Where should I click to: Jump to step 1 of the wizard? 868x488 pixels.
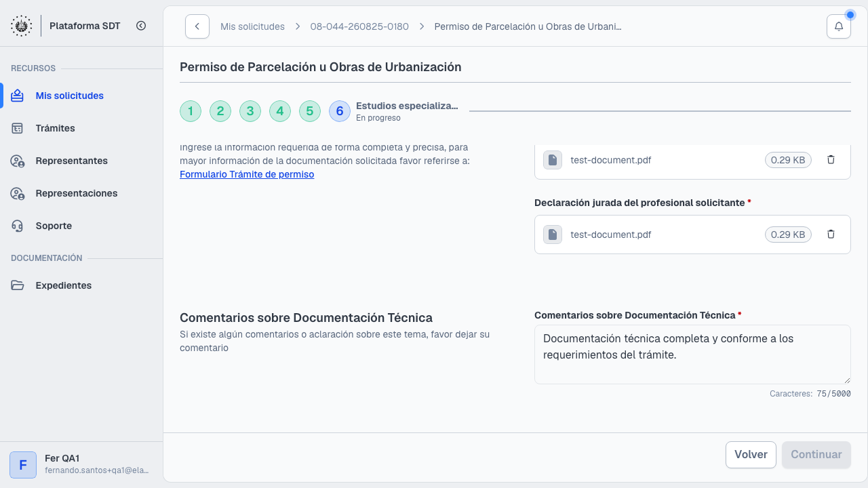[x=191, y=111]
